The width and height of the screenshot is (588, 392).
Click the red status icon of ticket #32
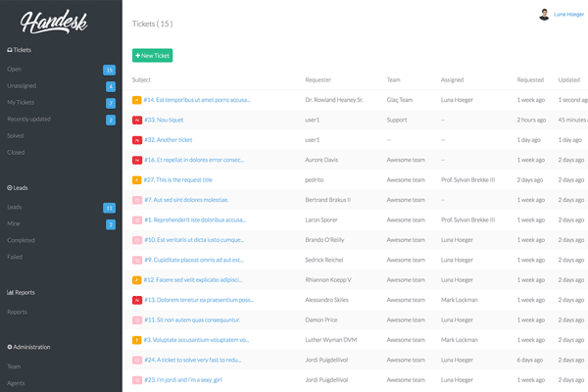[137, 140]
